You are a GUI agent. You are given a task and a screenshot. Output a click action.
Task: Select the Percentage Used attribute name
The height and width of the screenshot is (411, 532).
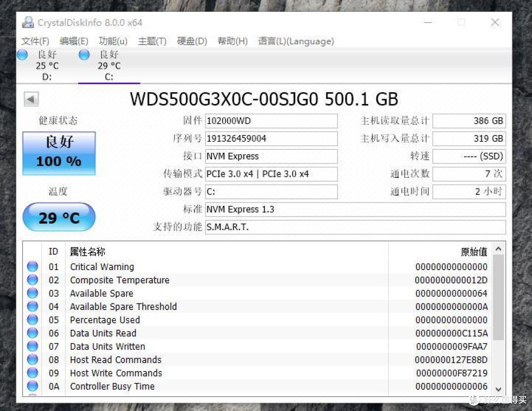click(105, 320)
